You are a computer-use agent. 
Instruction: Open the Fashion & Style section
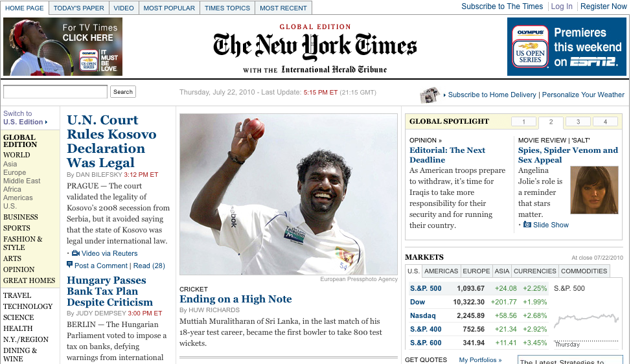(23, 244)
